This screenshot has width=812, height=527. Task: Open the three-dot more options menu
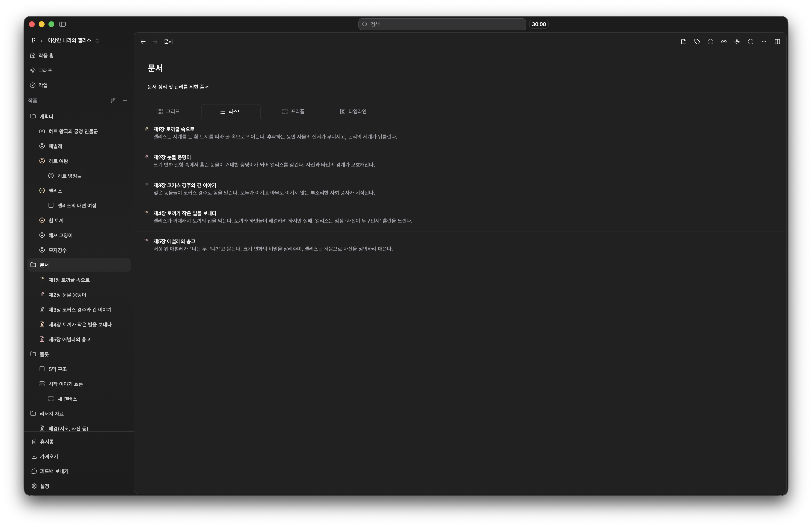764,42
